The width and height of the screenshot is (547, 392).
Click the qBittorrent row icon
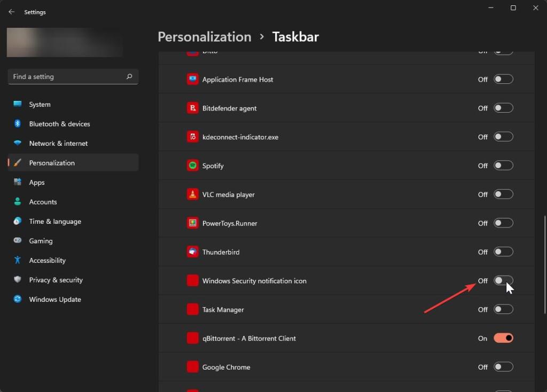point(192,338)
